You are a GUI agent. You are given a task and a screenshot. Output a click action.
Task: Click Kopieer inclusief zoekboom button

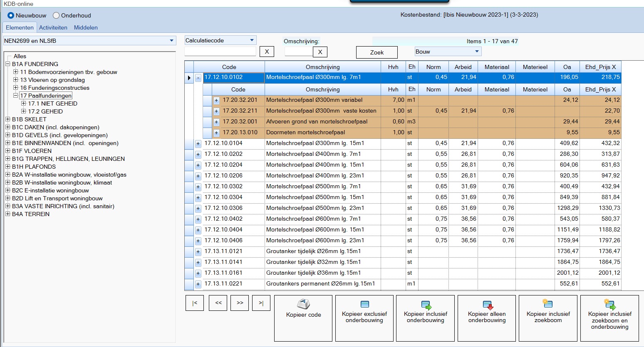point(548,318)
